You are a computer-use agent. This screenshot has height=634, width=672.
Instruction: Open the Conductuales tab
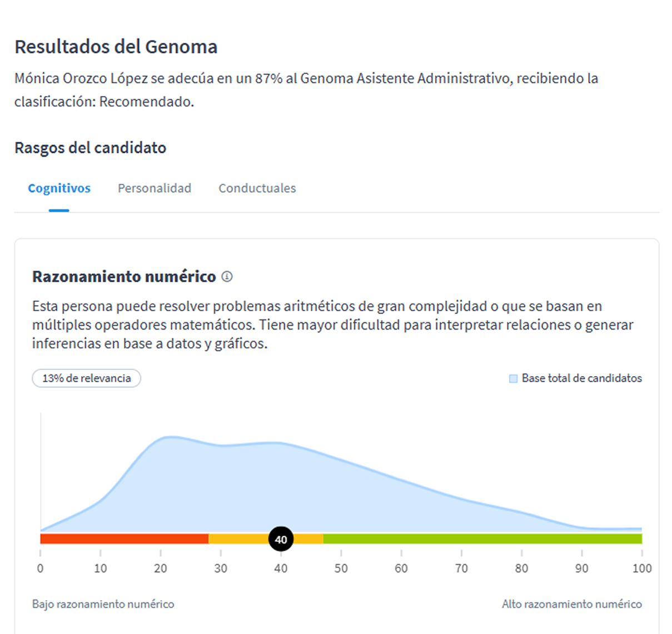tap(257, 188)
